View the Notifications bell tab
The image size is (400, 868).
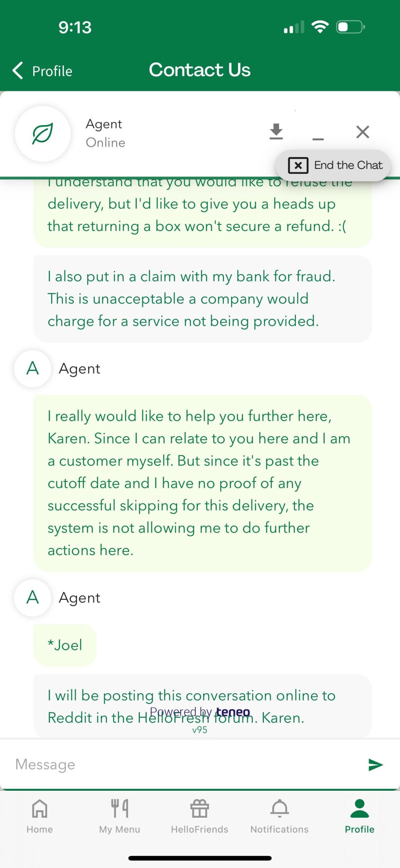click(279, 815)
